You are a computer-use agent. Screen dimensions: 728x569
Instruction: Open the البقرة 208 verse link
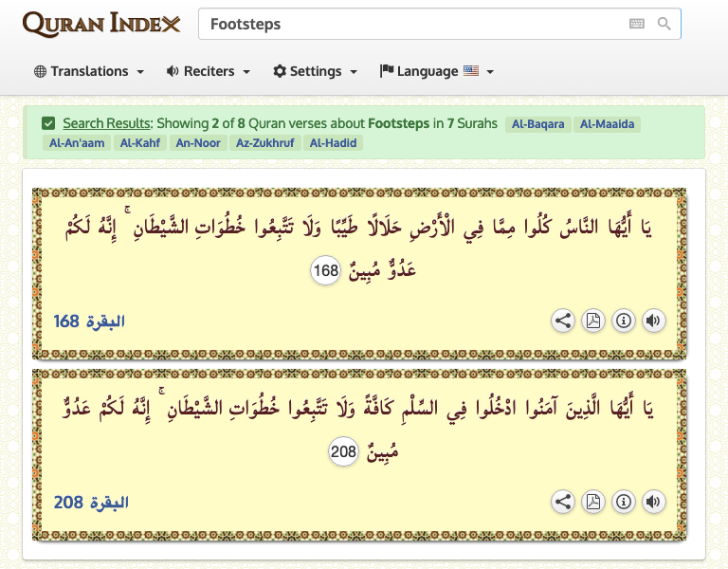point(91,502)
